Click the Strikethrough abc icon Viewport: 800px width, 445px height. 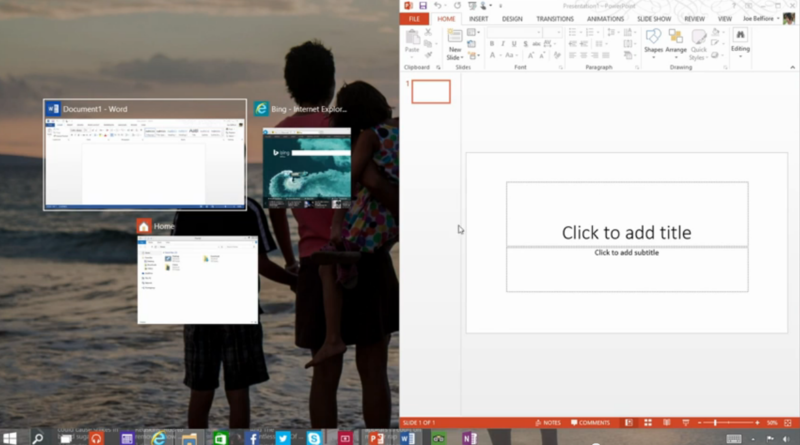(x=536, y=44)
